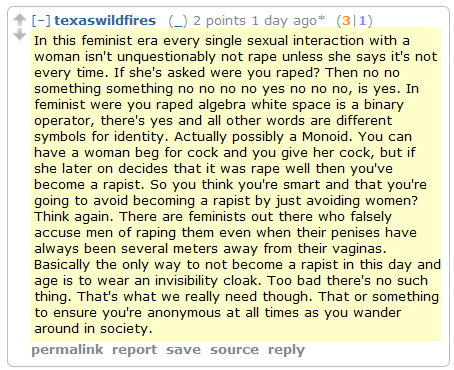The width and height of the screenshot is (454, 370).
Task: Click the blue downvote count 1
Action: (362, 21)
